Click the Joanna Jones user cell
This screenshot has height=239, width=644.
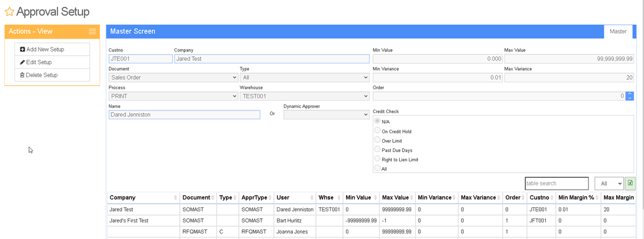click(295, 231)
